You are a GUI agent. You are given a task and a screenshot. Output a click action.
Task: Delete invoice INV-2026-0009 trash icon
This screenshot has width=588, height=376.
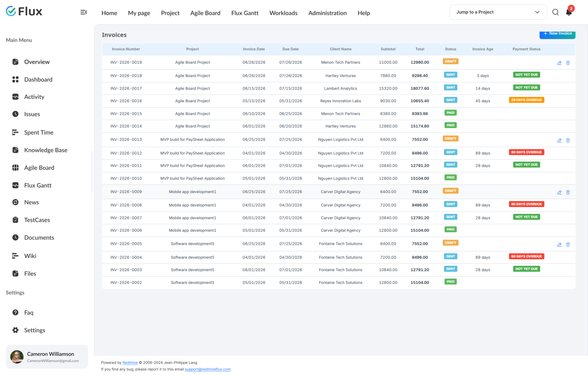[x=568, y=193]
